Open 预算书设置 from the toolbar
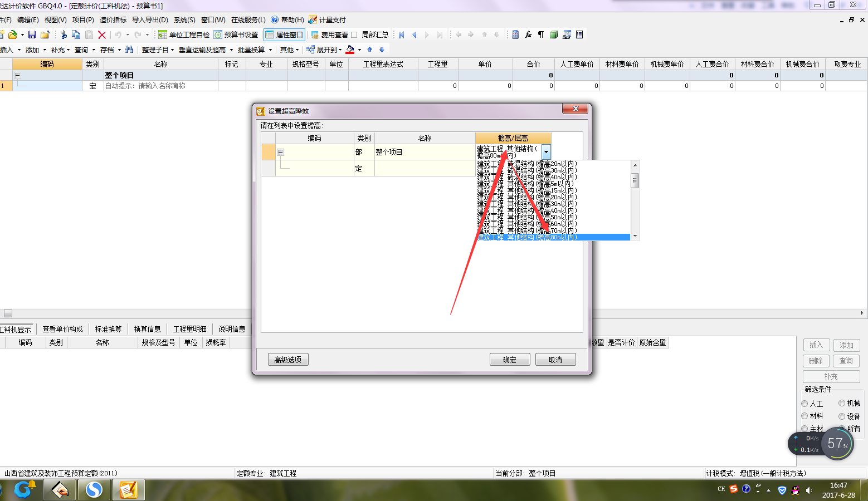This screenshot has width=868, height=501. [236, 35]
